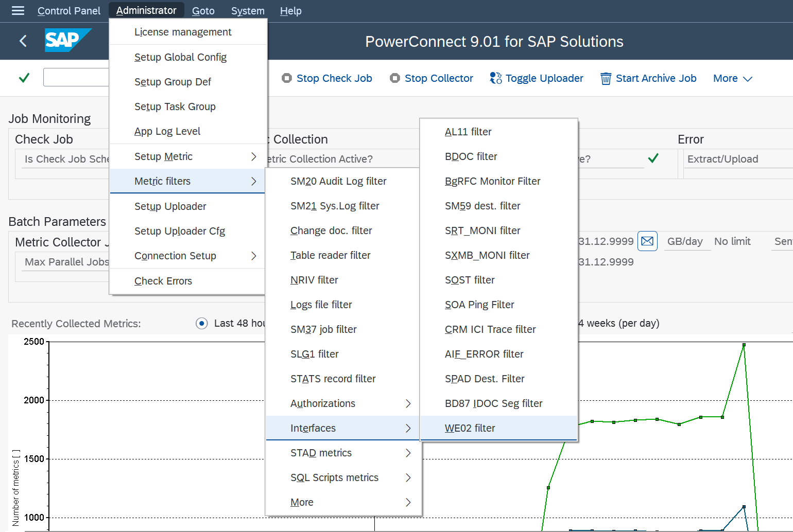Expand the More toolbar dropdown
The image size is (793, 532).
click(x=733, y=78)
